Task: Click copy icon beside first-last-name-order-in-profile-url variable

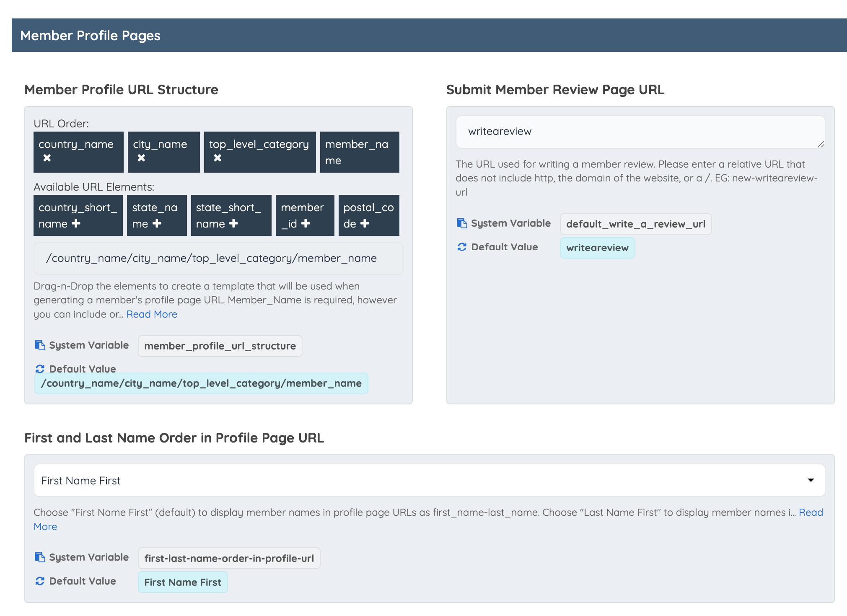Action: point(40,557)
